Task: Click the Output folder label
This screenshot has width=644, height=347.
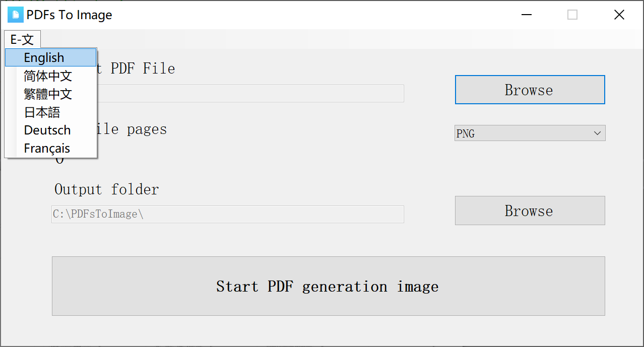Action: (x=106, y=189)
